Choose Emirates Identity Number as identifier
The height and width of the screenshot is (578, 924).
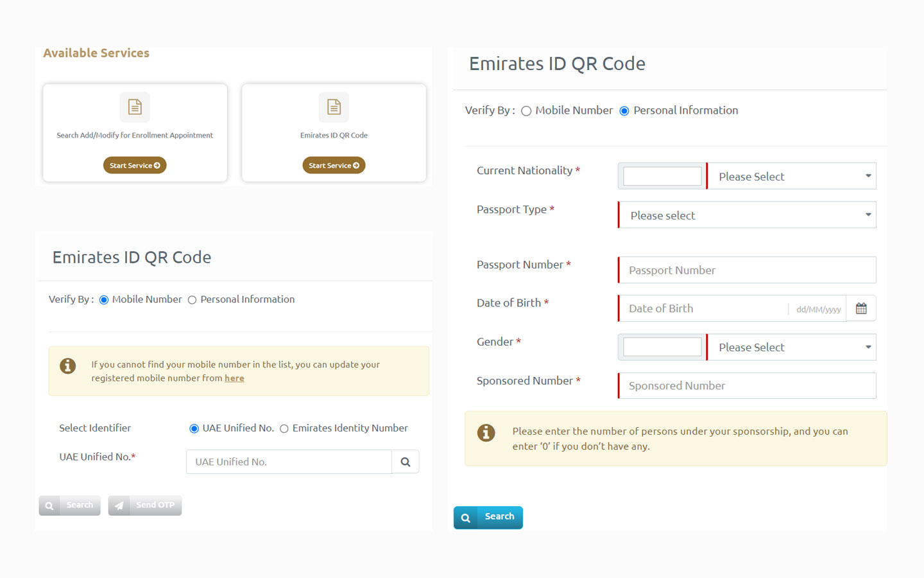pyautogui.click(x=284, y=428)
